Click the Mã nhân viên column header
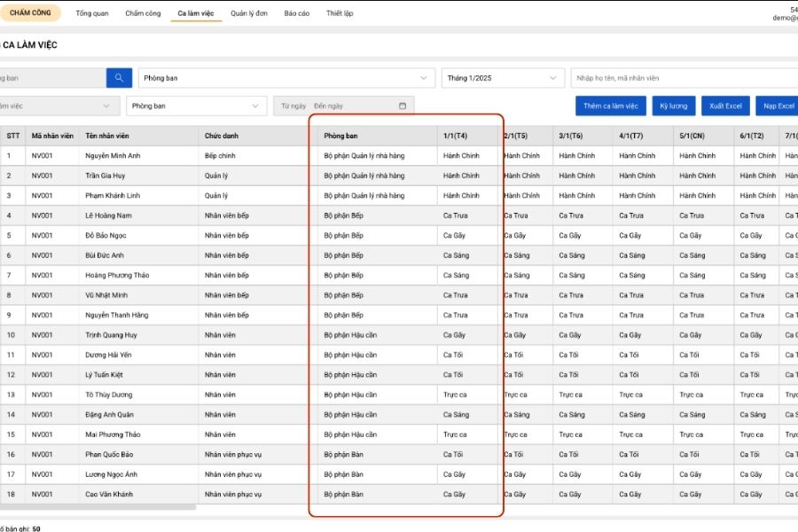Image resolution: width=798 pixels, height=532 pixels. (x=52, y=136)
